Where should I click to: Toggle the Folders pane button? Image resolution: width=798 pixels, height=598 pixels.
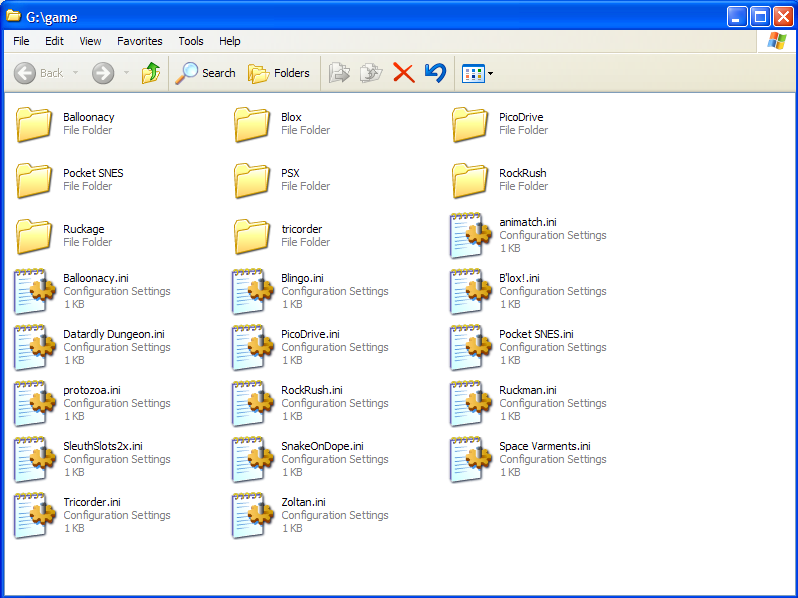(279, 73)
